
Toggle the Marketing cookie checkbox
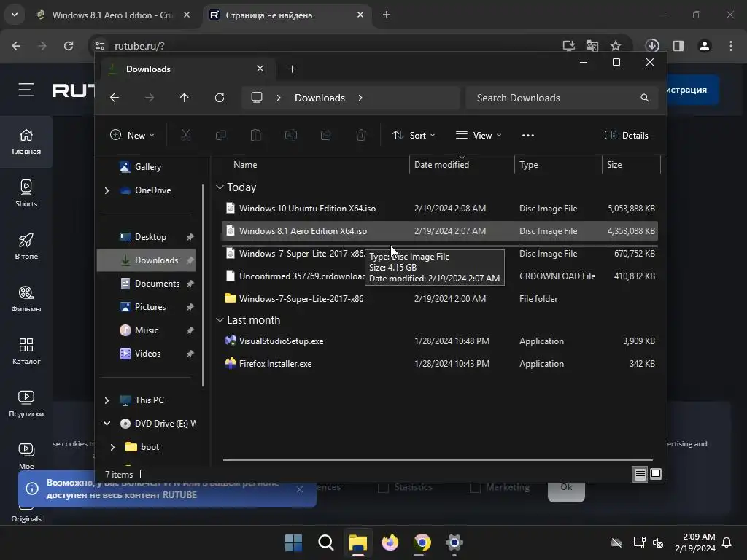(475, 488)
